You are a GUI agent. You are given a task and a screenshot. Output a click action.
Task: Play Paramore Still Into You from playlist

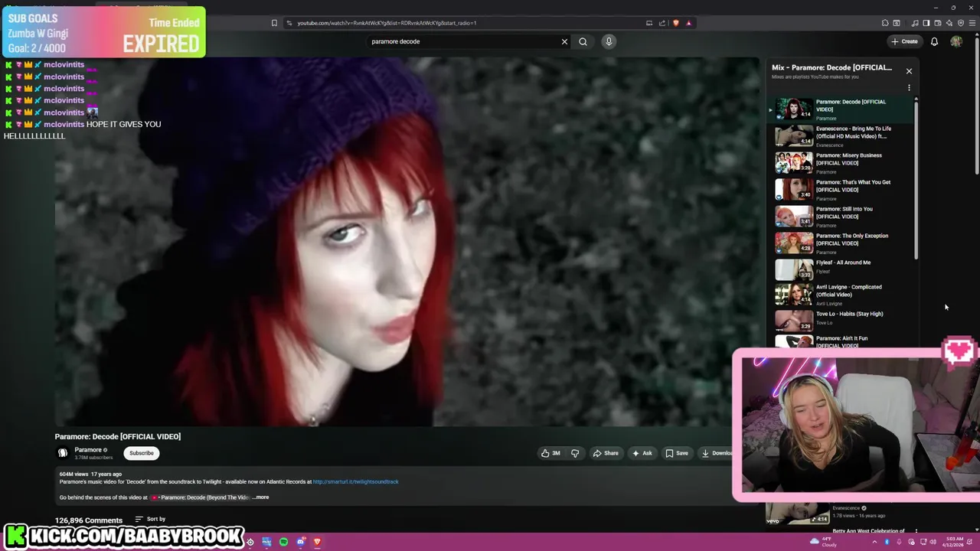841,217
